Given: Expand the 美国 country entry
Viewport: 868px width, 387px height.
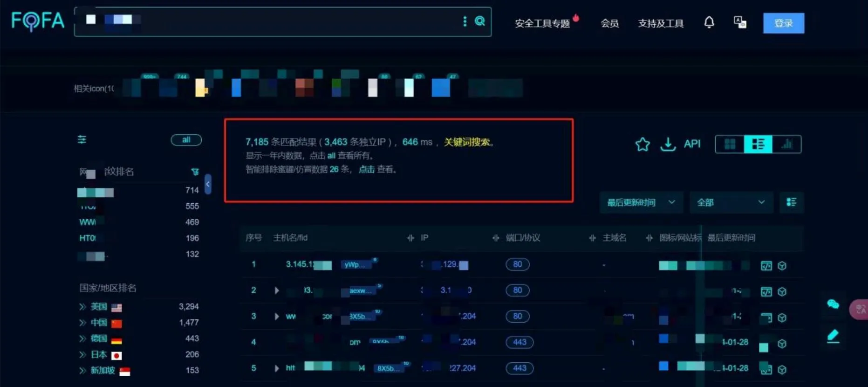Looking at the screenshot, I should click(82, 307).
